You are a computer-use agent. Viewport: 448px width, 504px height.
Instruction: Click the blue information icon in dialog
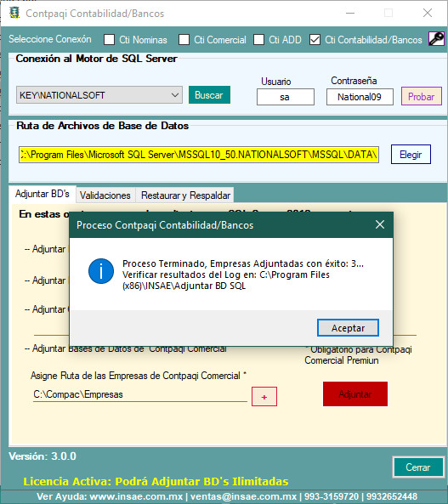click(101, 271)
